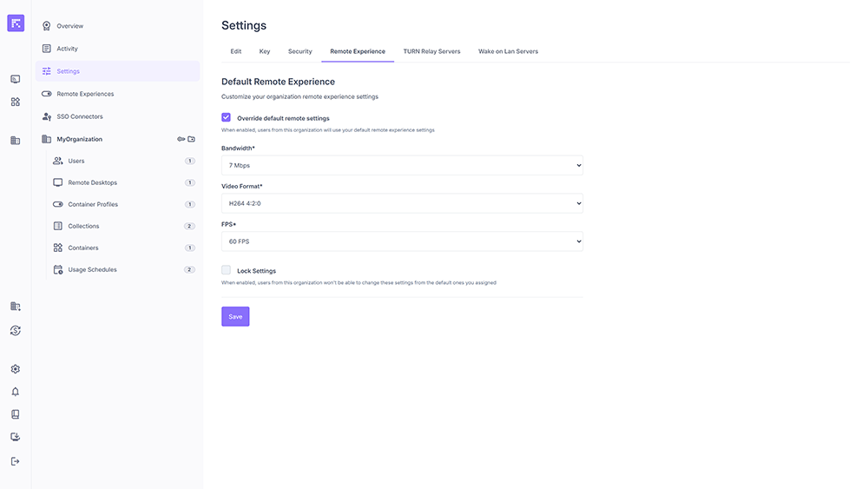Screen dimensions: 868x489
Task: Switch to the TURN Relay Servers tab
Action: 431,51
